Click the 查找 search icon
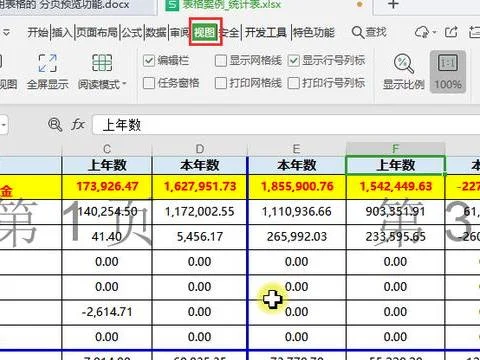The height and width of the screenshot is (360, 480). click(x=358, y=33)
